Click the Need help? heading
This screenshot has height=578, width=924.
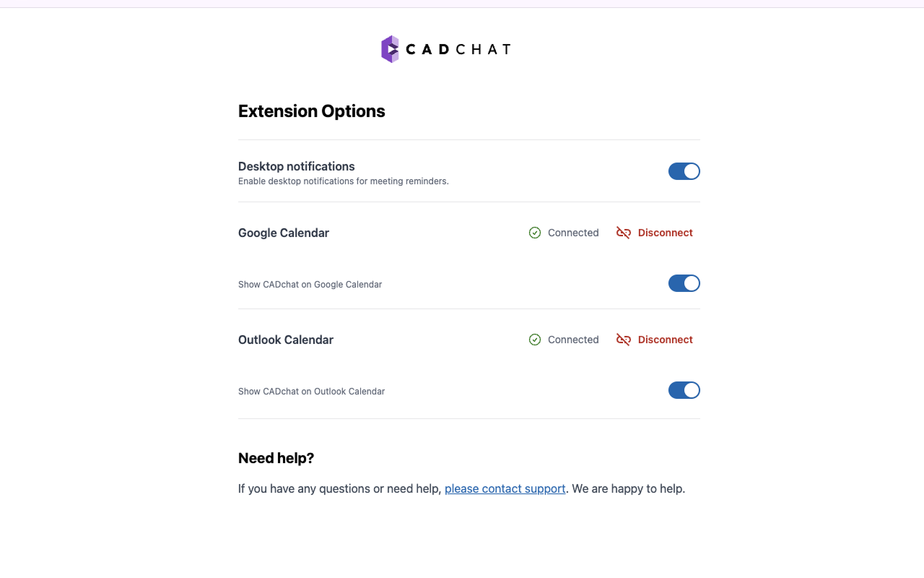[276, 458]
